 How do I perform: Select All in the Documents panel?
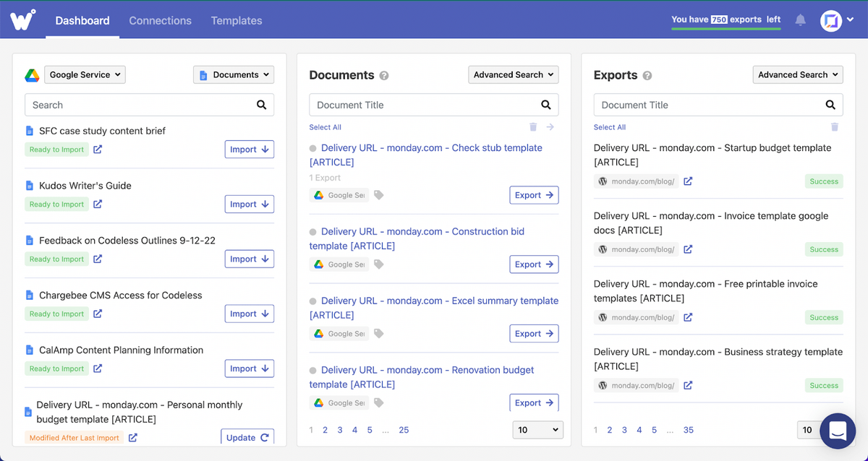pyautogui.click(x=325, y=127)
